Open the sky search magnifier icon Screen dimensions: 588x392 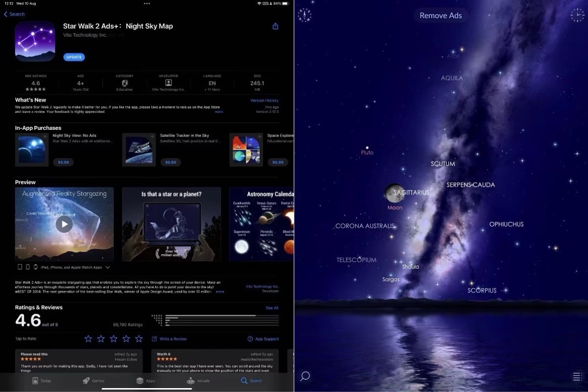click(x=305, y=376)
